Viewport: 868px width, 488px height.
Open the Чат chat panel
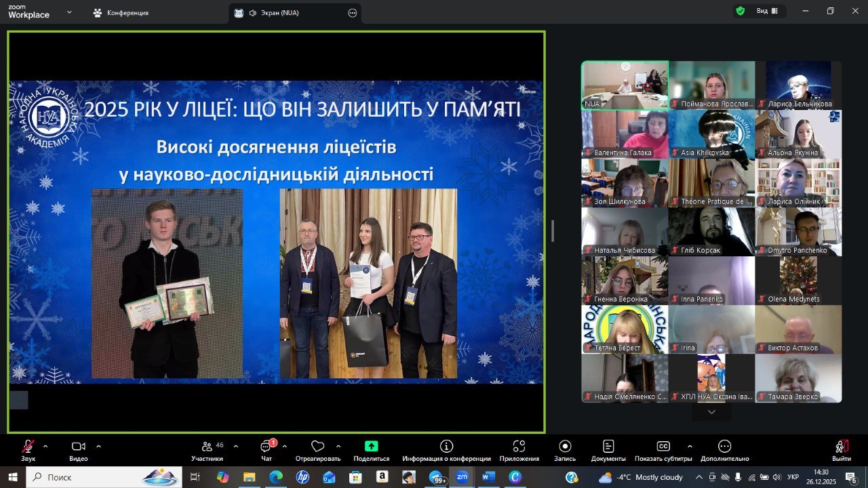267,447
